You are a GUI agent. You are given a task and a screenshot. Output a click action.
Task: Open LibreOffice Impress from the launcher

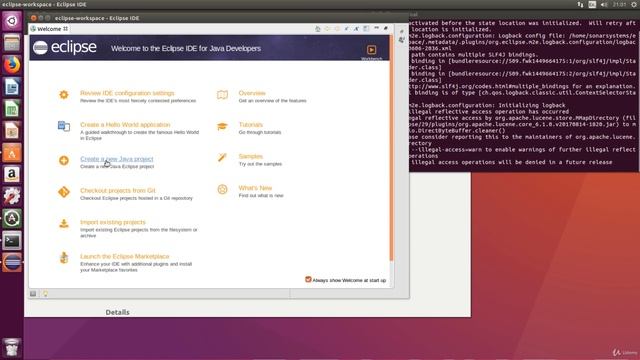tap(12, 131)
